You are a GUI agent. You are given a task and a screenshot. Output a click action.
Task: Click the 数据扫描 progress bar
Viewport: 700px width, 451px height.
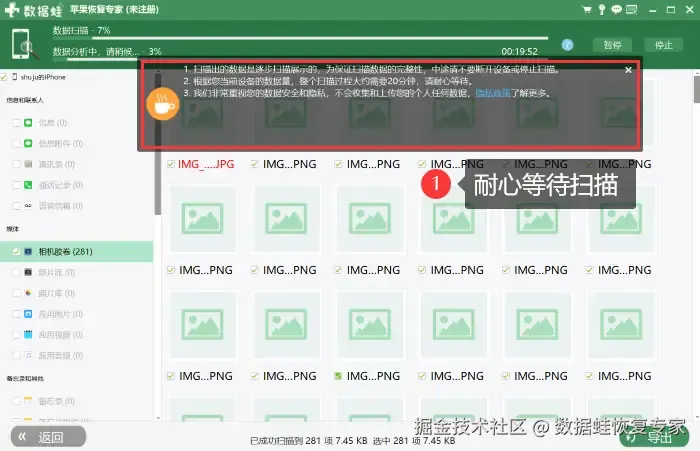click(300, 38)
